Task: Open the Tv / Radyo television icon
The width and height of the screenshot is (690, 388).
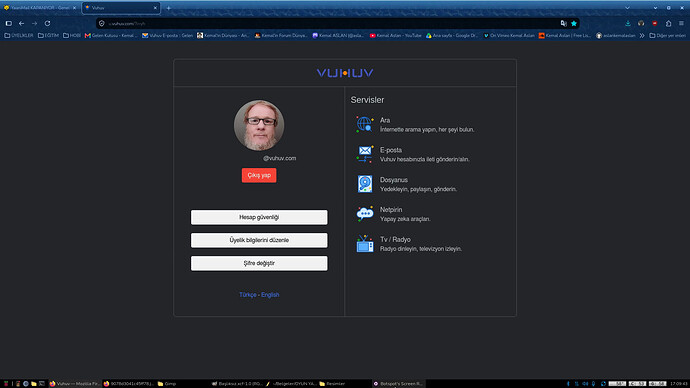Action: pyautogui.click(x=365, y=244)
